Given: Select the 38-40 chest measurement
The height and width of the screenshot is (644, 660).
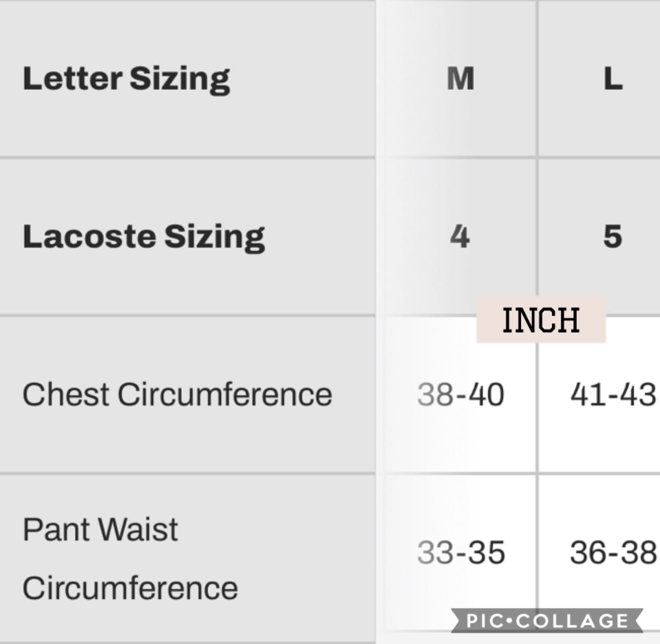Looking at the screenshot, I should (x=461, y=394).
